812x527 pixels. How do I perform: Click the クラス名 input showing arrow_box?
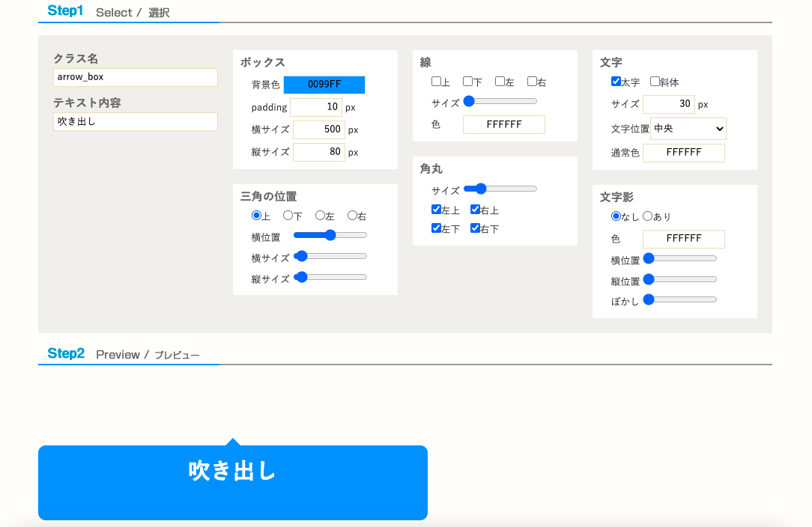[135, 77]
